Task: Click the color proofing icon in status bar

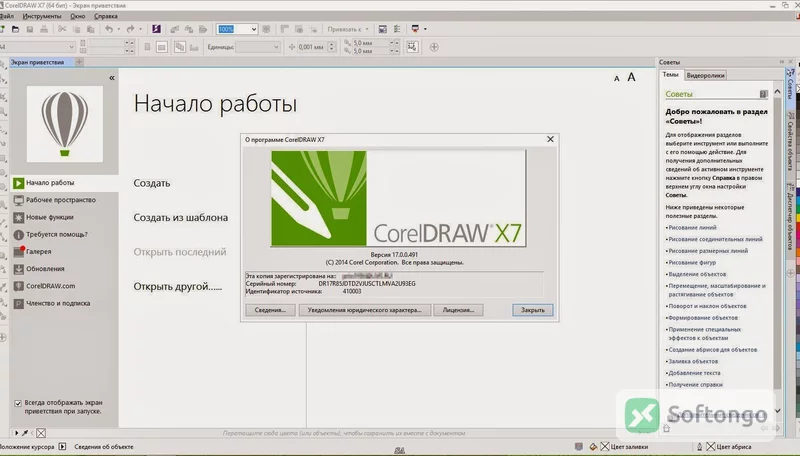Action: point(579,447)
